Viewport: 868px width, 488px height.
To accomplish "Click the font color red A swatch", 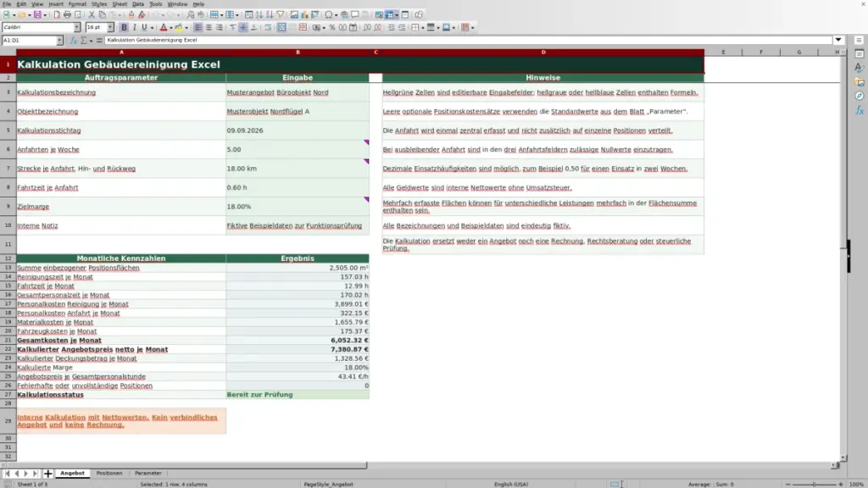I will point(164,28).
